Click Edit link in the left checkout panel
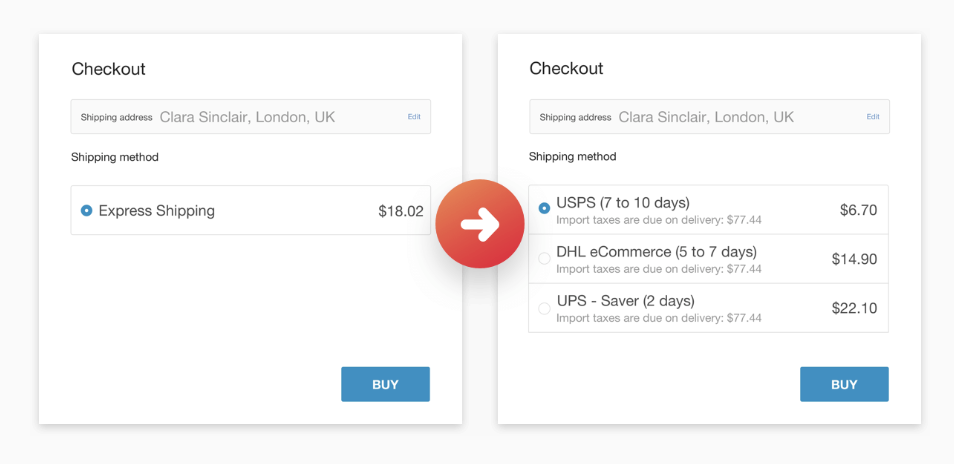Screen dimensions: 954x464 [414, 117]
